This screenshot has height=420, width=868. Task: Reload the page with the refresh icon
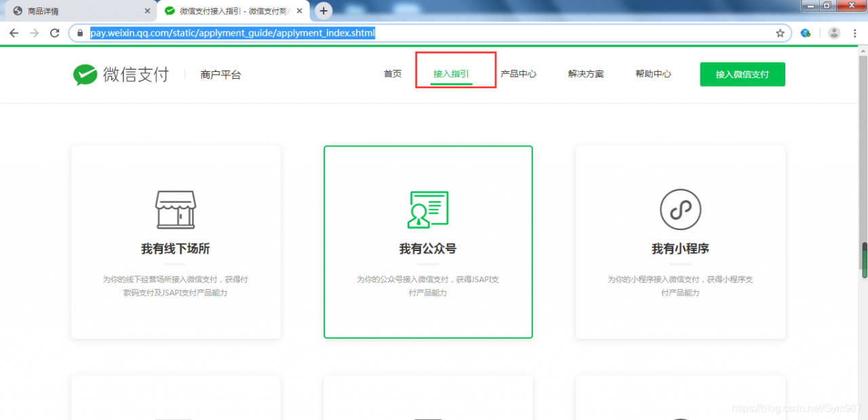point(55,33)
